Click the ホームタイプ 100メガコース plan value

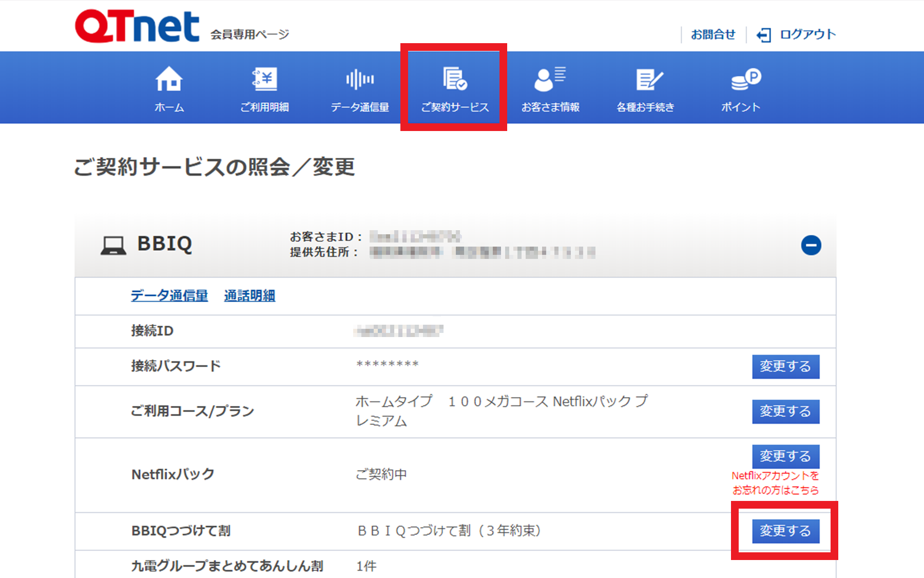pyautogui.click(x=502, y=411)
